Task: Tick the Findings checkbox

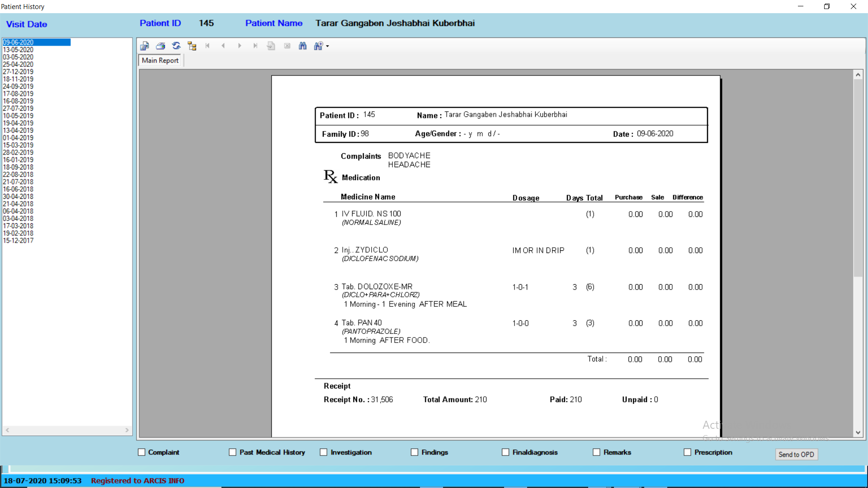Action: 415,452
